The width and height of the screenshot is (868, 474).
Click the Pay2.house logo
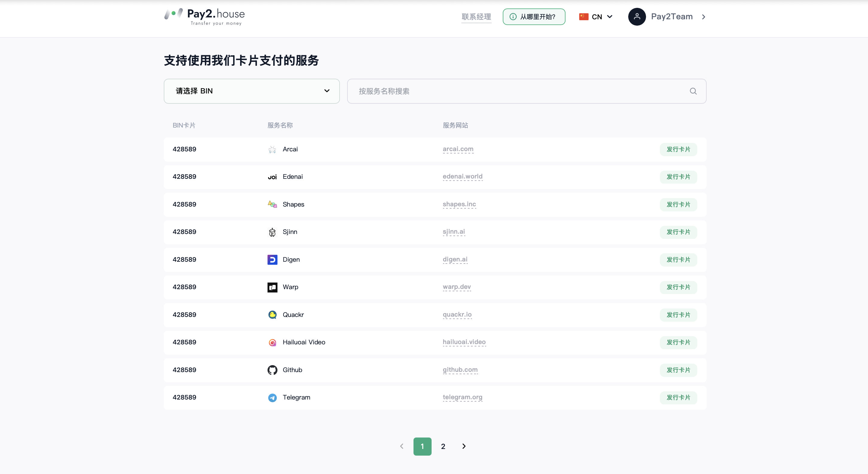[204, 17]
